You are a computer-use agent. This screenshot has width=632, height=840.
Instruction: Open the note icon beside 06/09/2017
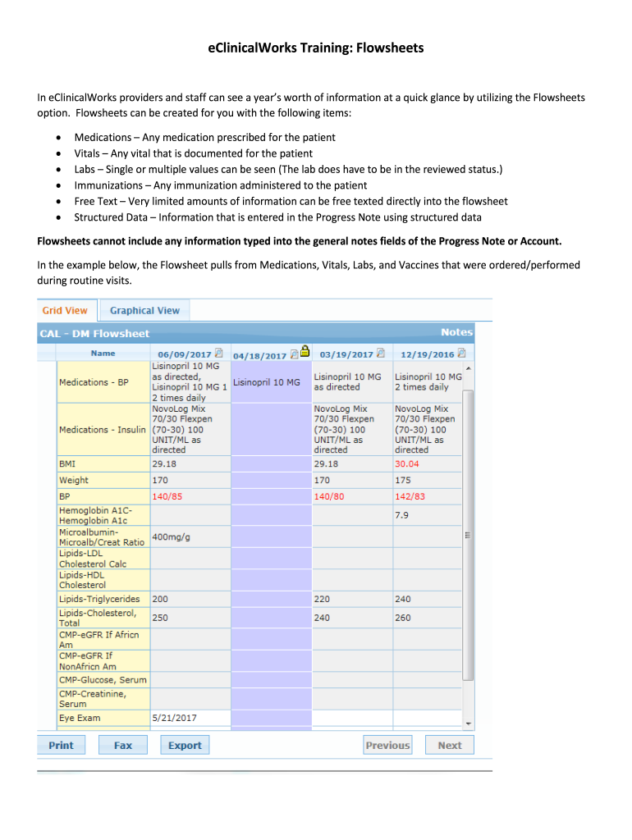tap(218, 354)
